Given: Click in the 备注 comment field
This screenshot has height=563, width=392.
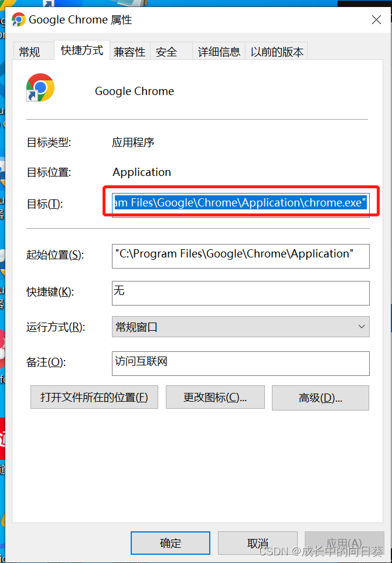Looking at the screenshot, I should (241, 364).
